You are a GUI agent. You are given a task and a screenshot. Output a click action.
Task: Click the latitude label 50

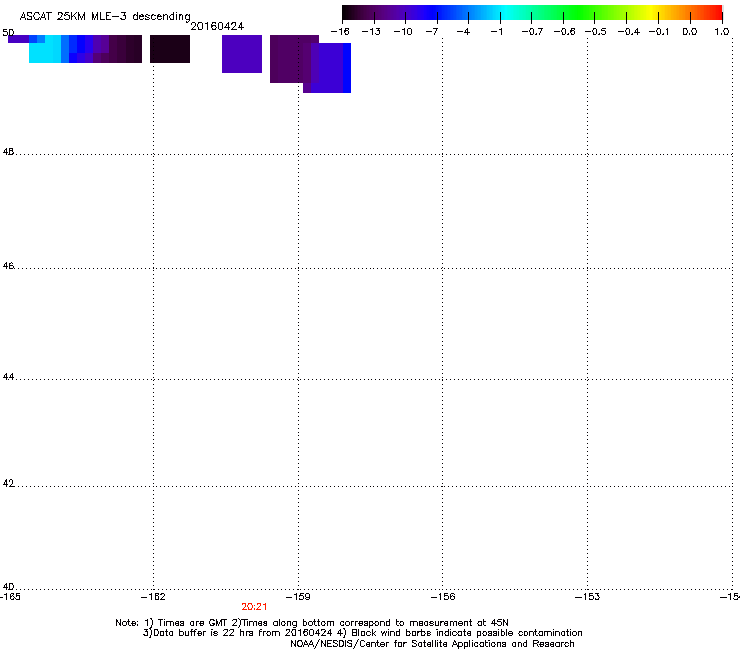tap(8, 33)
